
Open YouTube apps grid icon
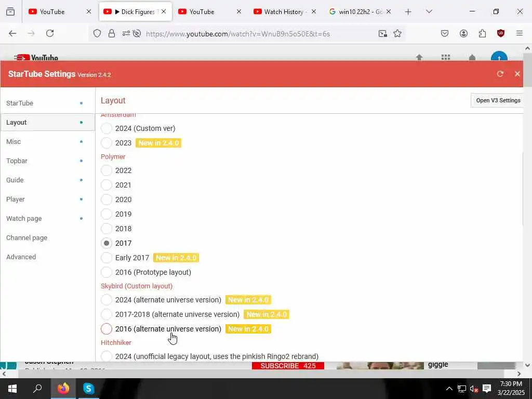(445, 58)
